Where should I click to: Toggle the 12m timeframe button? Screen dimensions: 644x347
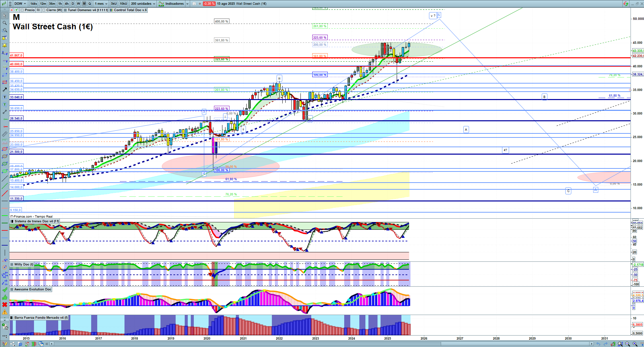tap(43, 4)
